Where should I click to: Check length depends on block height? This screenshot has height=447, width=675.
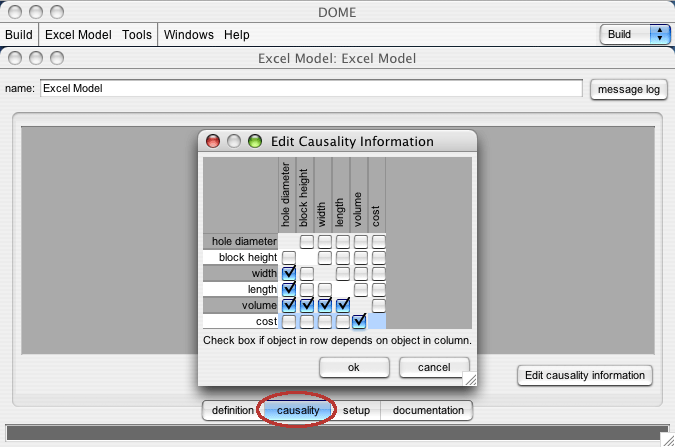(x=307, y=289)
